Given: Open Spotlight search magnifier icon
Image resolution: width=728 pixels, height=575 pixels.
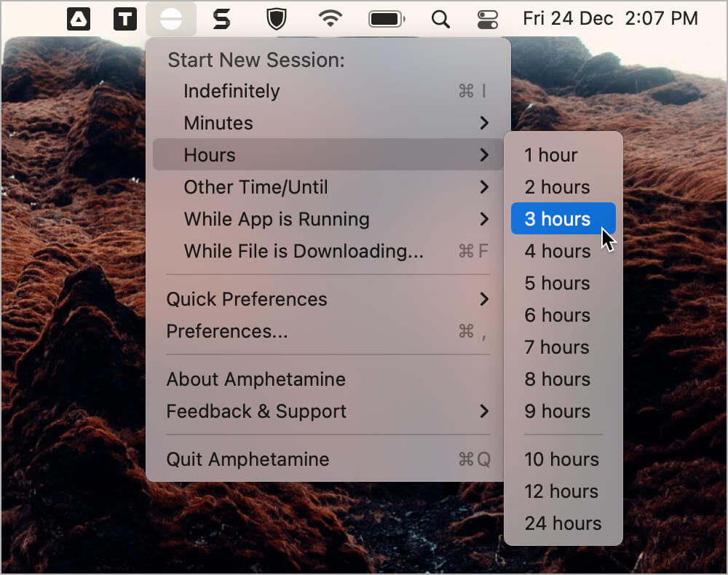Looking at the screenshot, I should pyautogui.click(x=440, y=20).
